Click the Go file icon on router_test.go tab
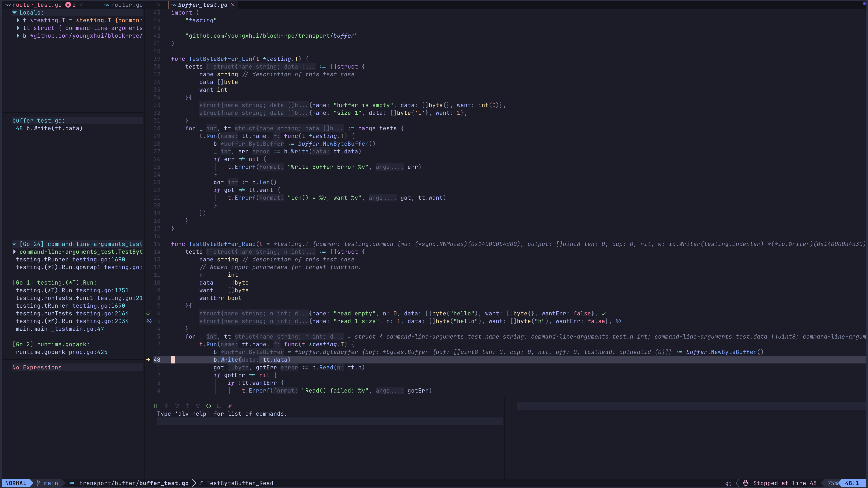 point(8,5)
